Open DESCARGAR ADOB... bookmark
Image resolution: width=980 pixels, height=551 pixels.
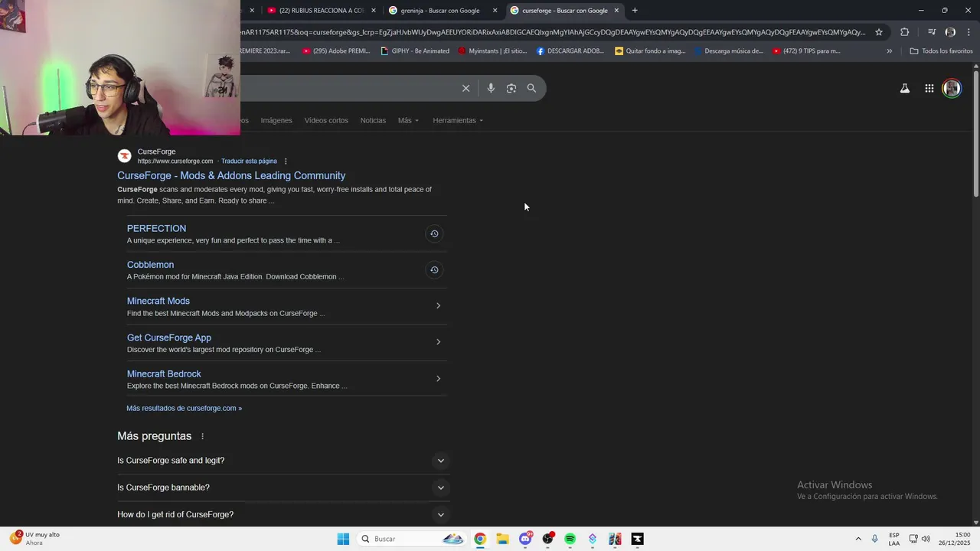(570, 51)
